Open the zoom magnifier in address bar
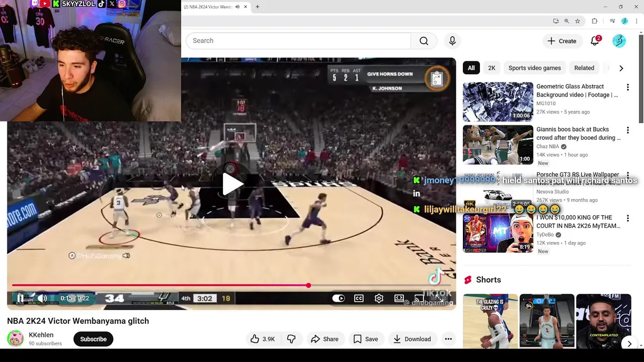The height and width of the screenshot is (362, 644). click(567, 21)
